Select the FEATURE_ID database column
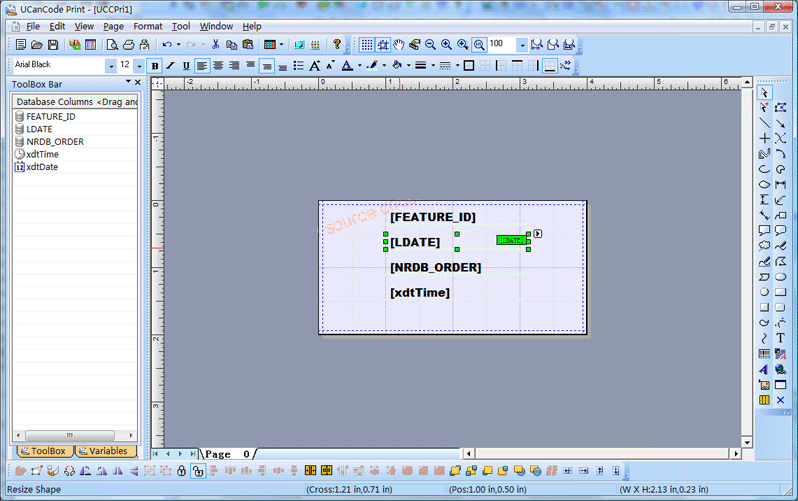 pos(50,116)
